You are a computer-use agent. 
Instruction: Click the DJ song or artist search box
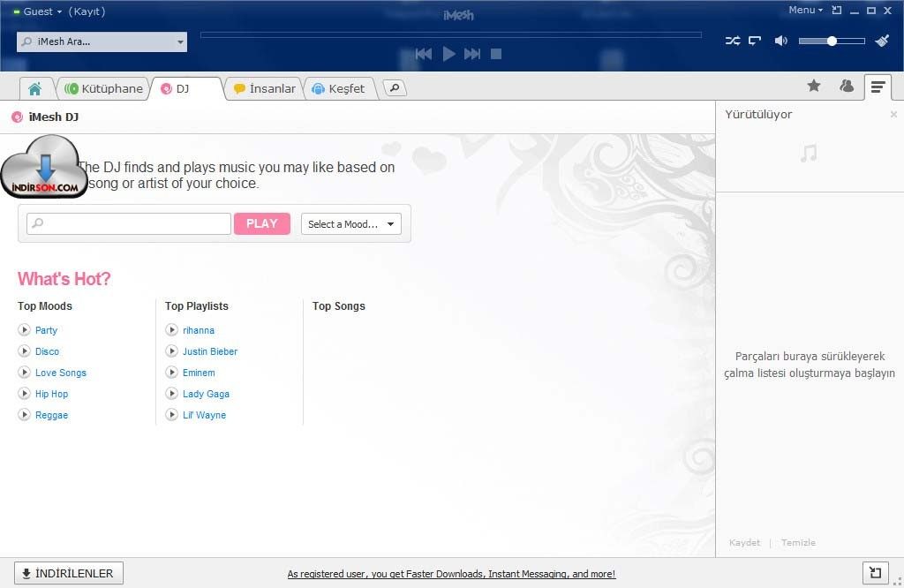coord(129,223)
